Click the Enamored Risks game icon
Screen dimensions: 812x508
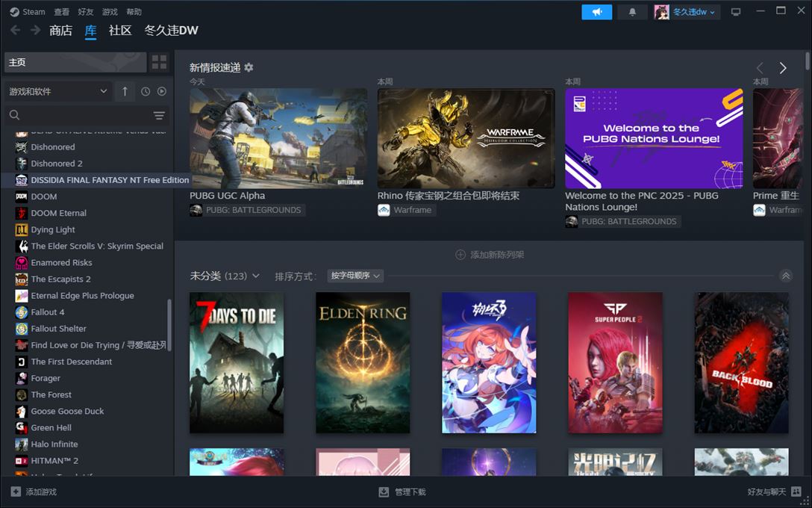pyautogui.click(x=21, y=263)
